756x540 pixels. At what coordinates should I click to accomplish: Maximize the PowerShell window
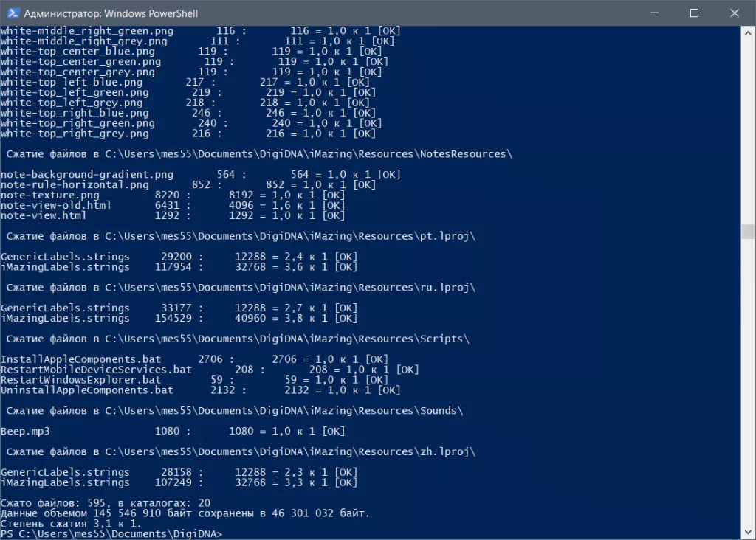point(694,13)
